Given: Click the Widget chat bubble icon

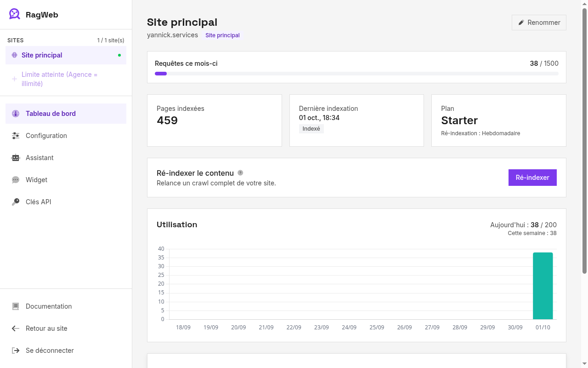Looking at the screenshot, I should tap(16, 180).
